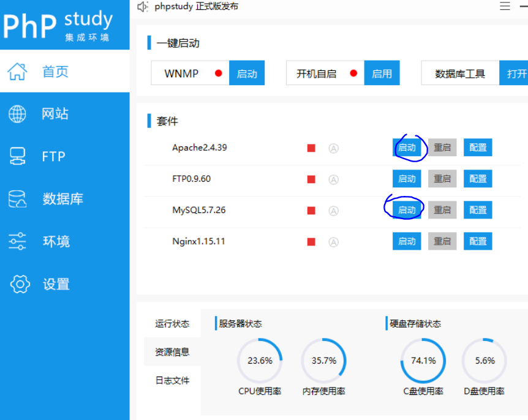The image size is (528, 420).
Task: Start the WNMP one-click launch
Action: click(x=247, y=72)
